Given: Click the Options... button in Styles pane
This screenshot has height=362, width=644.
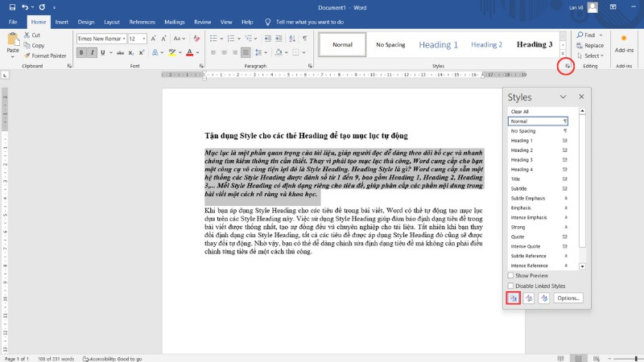Looking at the screenshot, I should (x=568, y=298).
